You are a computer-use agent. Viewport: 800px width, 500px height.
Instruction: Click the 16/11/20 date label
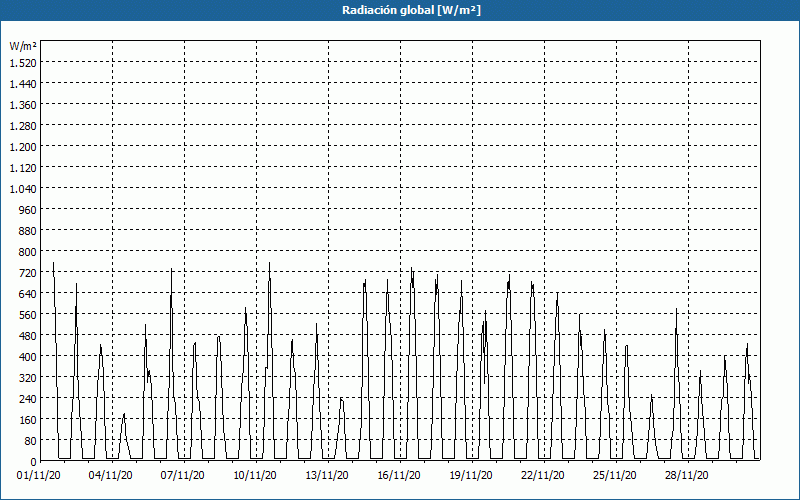click(398, 476)
